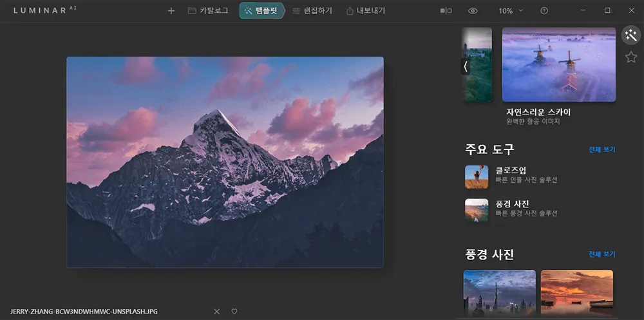Open the help question mark icon
This screenshot has height=320, width=644.
(544, 11)
